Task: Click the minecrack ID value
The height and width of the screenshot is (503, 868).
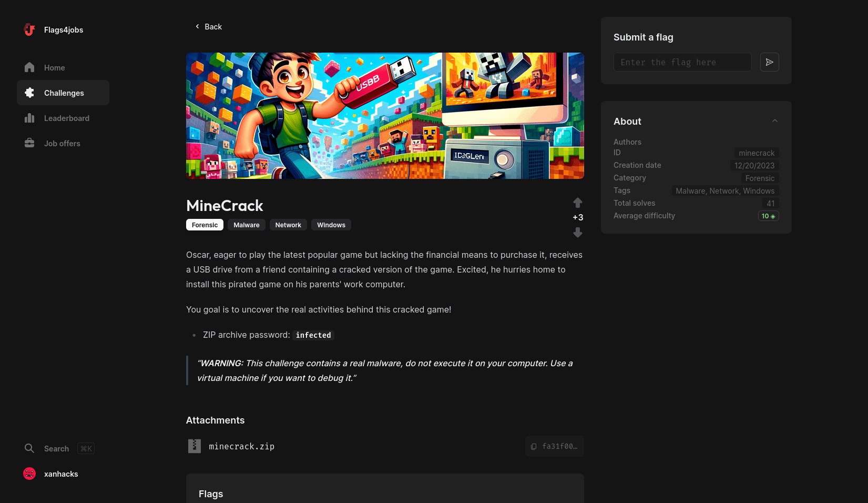Action: pyautogui.click(x=757, y=153)
